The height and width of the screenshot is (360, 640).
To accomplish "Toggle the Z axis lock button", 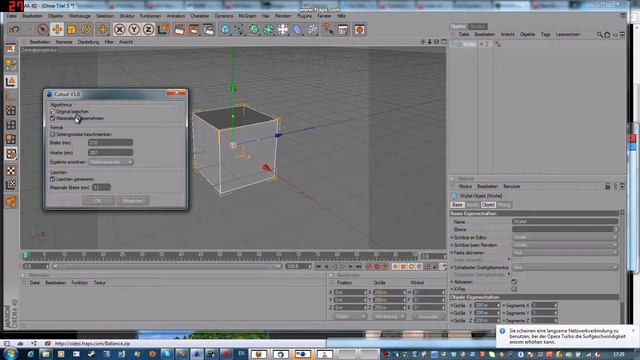I will pyautogui.click(x=148, y=29).
